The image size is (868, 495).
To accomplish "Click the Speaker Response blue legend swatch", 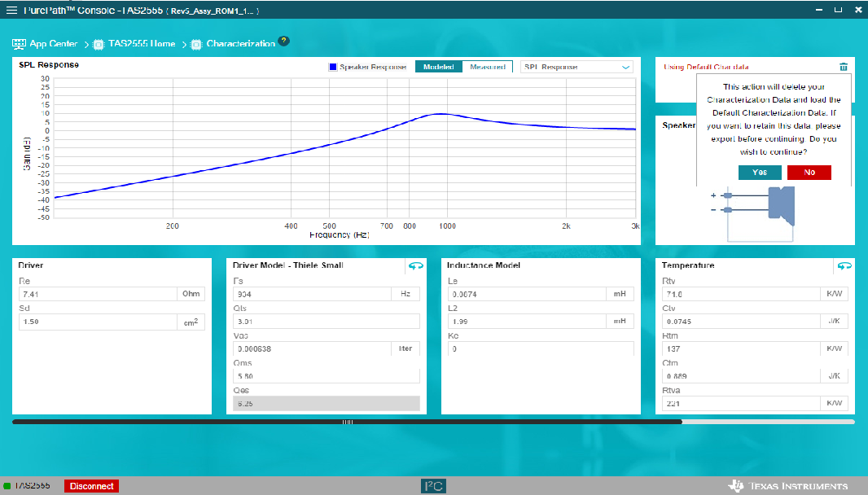I will [x=333, y=67].
